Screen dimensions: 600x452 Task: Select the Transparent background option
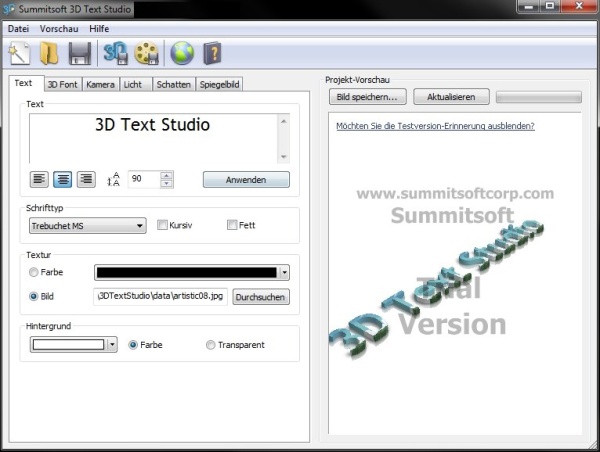210,345
